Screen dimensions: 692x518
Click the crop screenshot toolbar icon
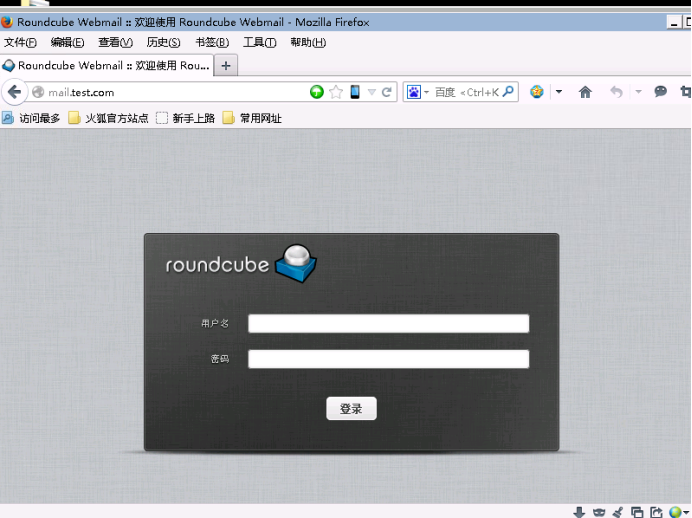tap(686, 92)
